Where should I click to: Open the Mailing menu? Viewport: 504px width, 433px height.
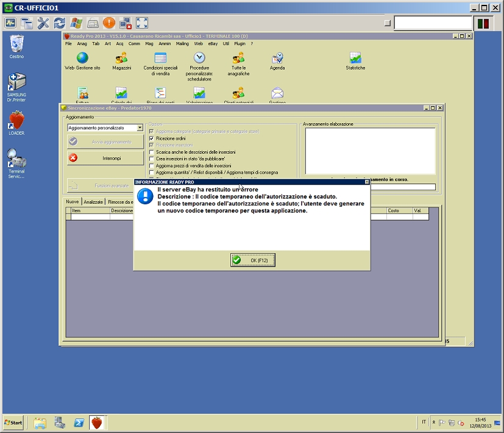pos(182,43)
